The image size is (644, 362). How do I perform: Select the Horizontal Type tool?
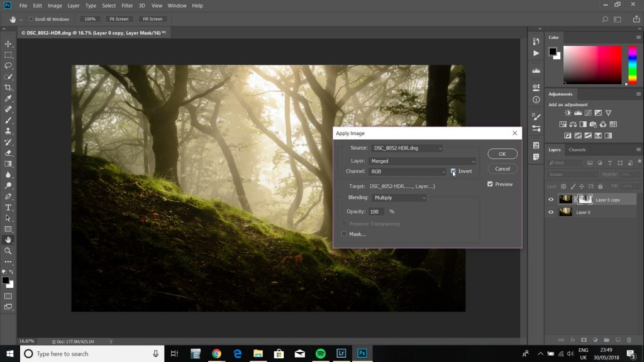point(8,207)
